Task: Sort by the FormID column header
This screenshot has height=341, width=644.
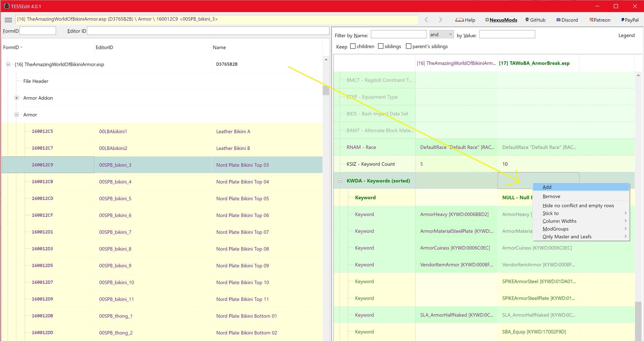Action: (x=48, y=47)
